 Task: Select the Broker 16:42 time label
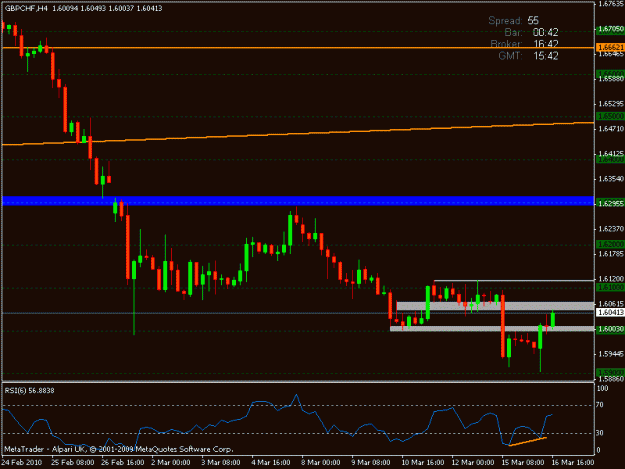pyautogui.click(x=525, y=44)
